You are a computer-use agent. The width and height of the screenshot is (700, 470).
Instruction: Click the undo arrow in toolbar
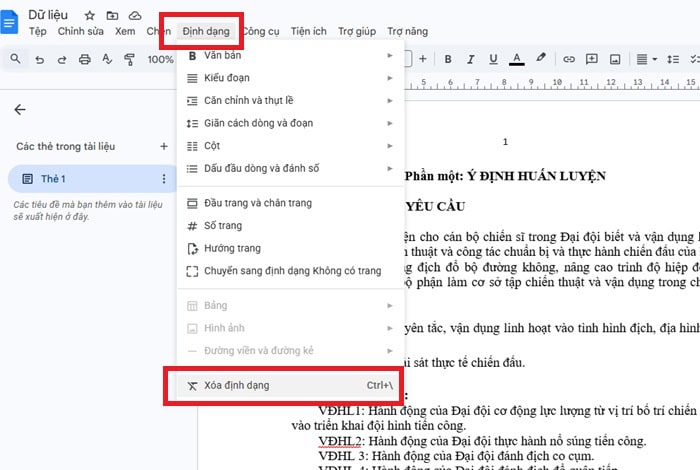[38, 59]
